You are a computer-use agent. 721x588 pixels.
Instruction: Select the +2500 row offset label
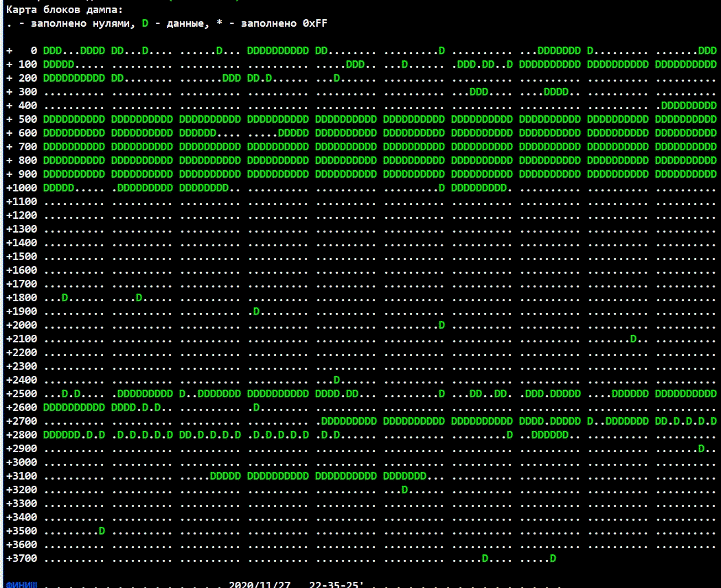pos(21,394)
